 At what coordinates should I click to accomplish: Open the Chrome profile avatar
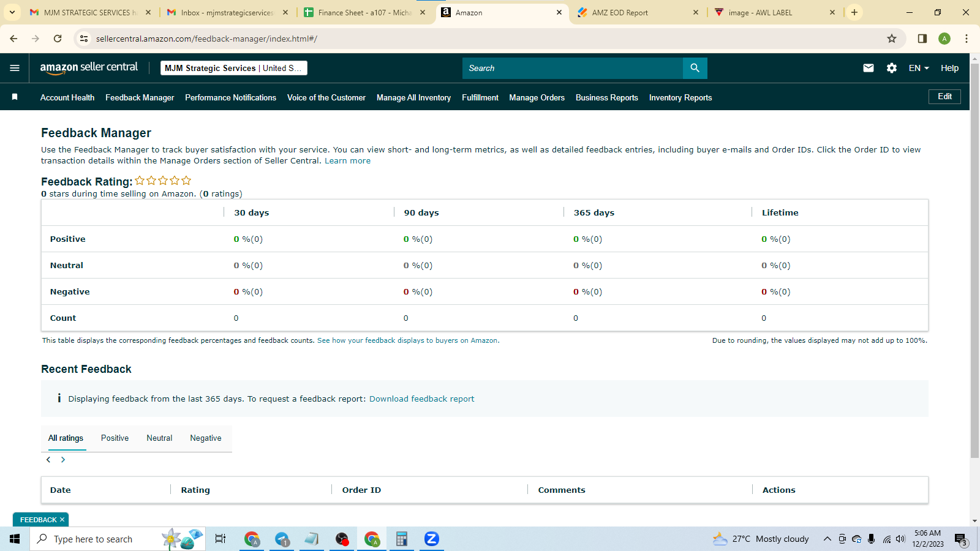944,39
